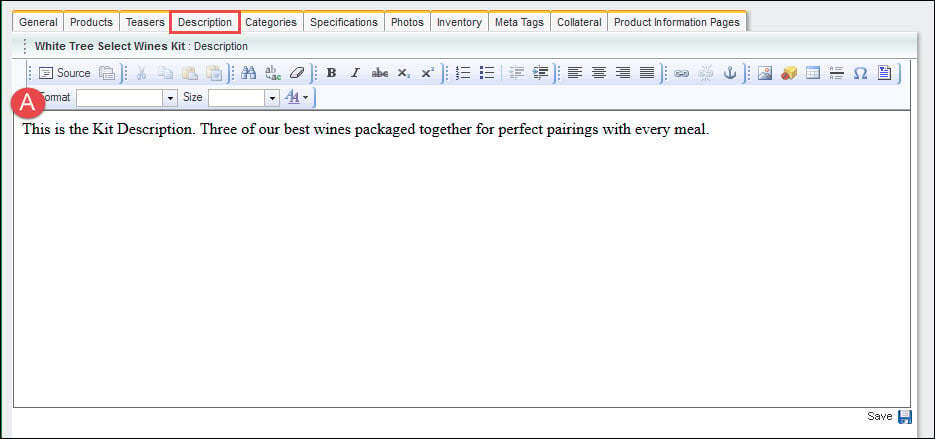The height and width of the screenshot is (439, 935).
Task: Open the Size dropdown
Action: pos(243,97)
